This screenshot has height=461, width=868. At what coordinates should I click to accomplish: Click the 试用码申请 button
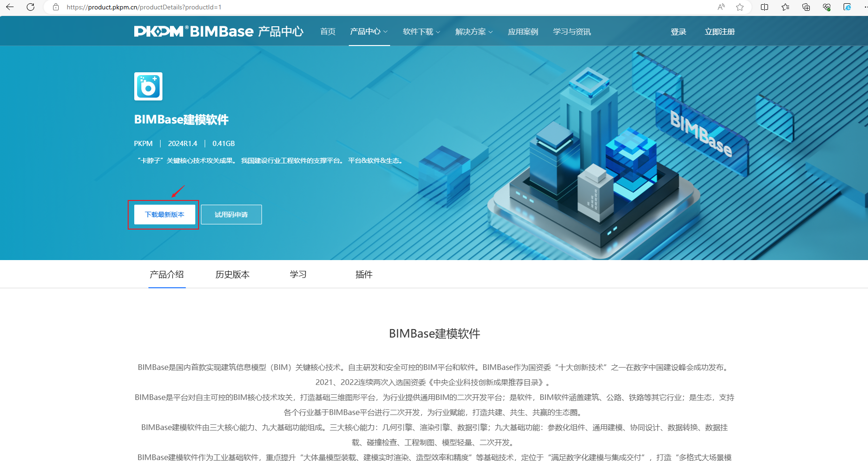(x=231, y=215)
